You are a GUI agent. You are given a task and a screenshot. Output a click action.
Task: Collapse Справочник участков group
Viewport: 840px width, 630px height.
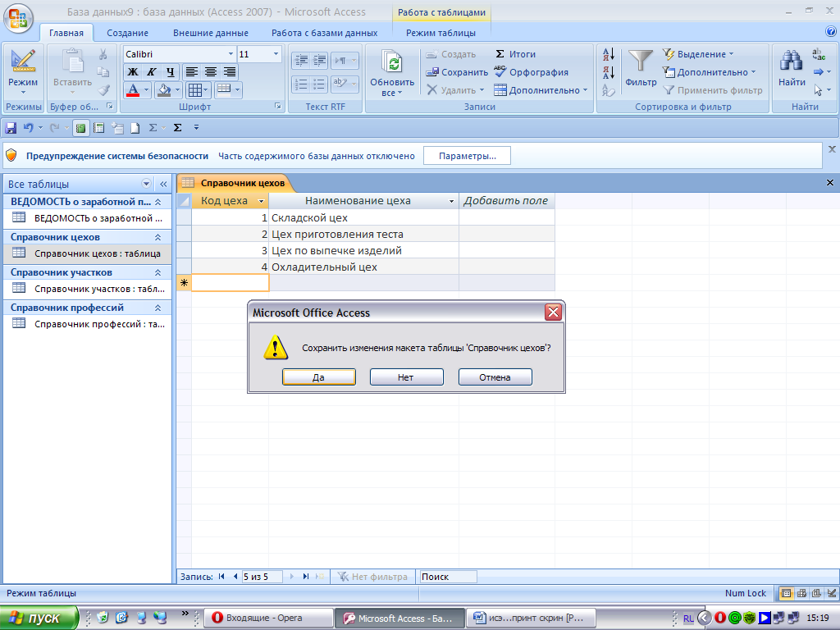[x=158, y=272]
